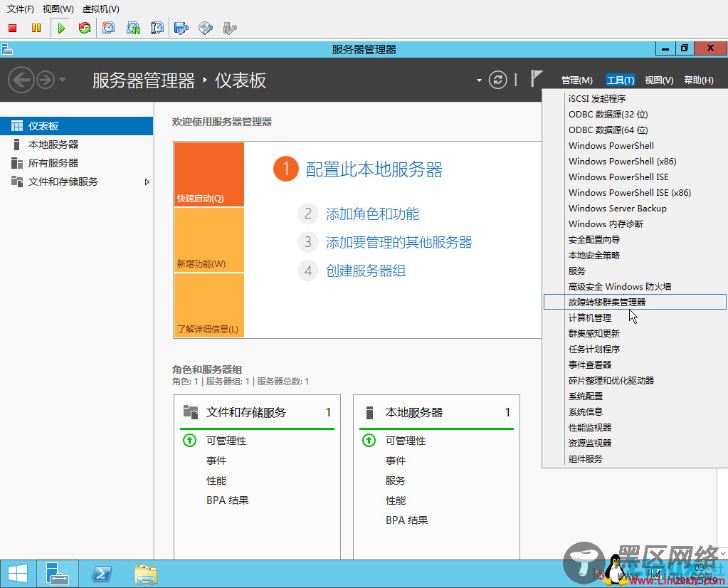Choose ODBC 数据源(64 位)
This screenshot has height=588, width=728.
tap(635, 130)
